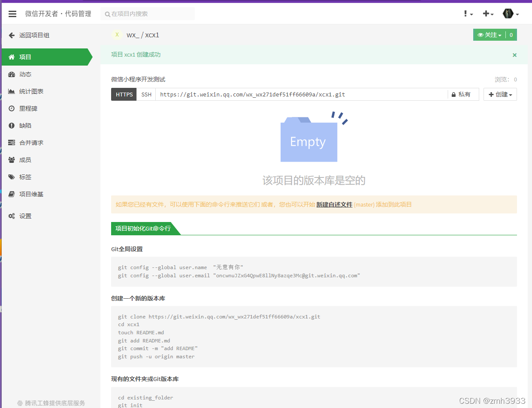Open the hamburger navigation menu
The width and height of the screenshot is (532, 408).
click(12, 14)
